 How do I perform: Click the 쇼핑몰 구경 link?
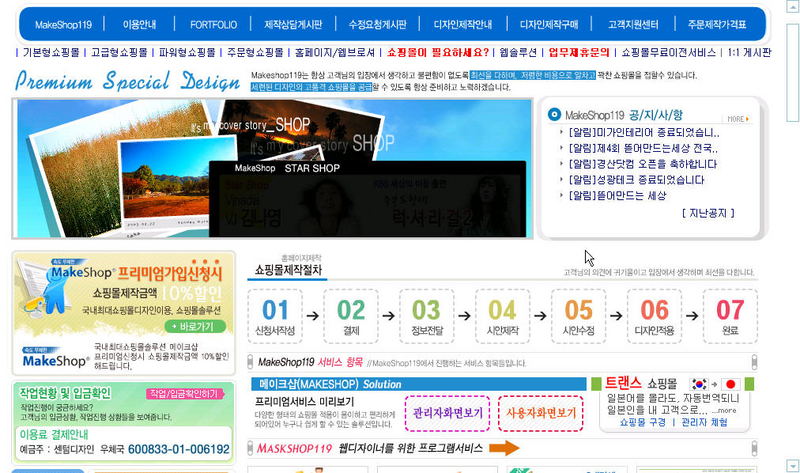(x=643, y=422)
